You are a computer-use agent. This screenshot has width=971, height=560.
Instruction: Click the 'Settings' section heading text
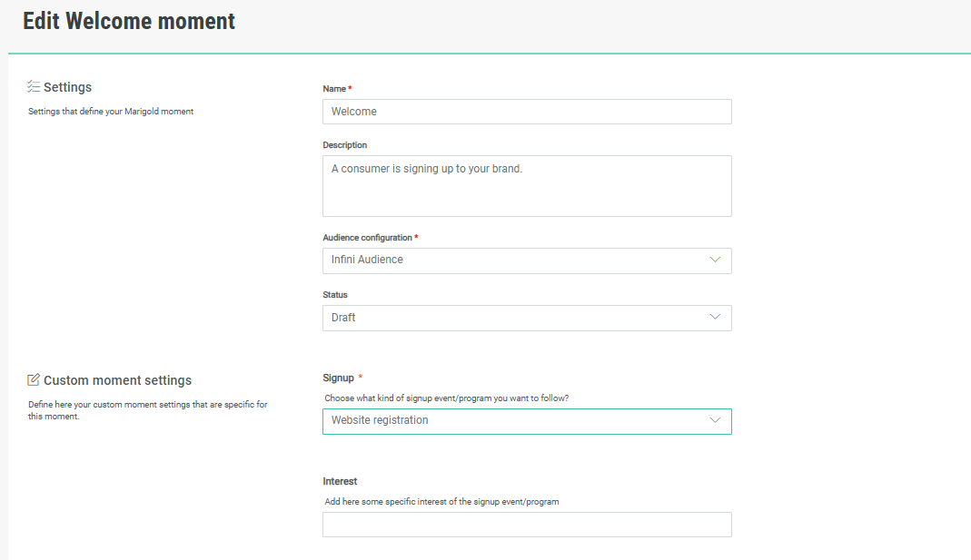[x=67, y=87]
